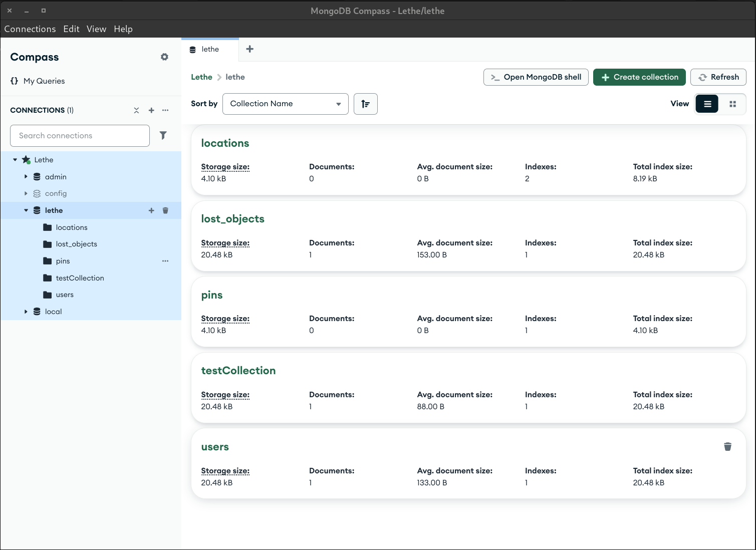Select testCollection in sidebar tree
This screenshot has height=550, width=756.
click(80, 278)
